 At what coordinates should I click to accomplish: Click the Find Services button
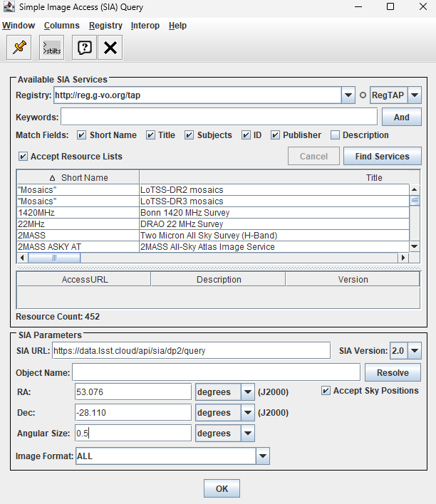[383, 156]
